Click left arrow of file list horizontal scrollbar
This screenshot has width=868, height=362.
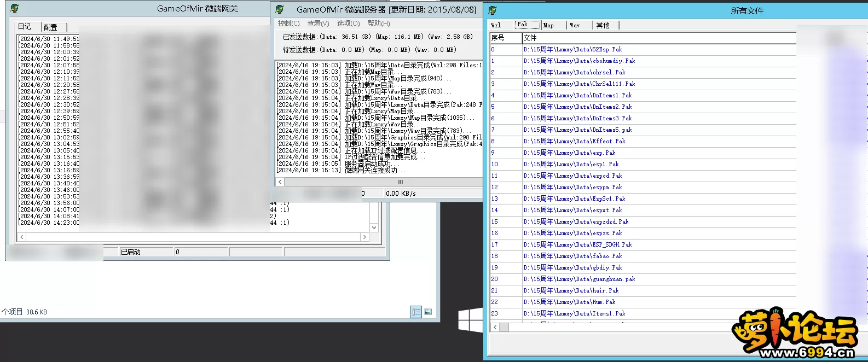tap(495, 327)
